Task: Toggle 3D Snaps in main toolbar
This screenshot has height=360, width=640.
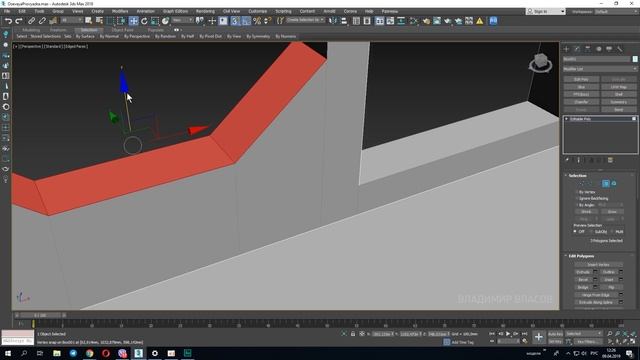Action: click(235, 21)
